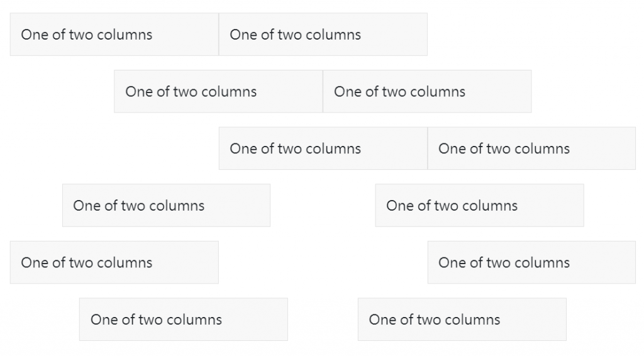Click the right box in the fifth row
Image resolution: width=644 pixels, height=356 pixels.
(x=531, y=262)
